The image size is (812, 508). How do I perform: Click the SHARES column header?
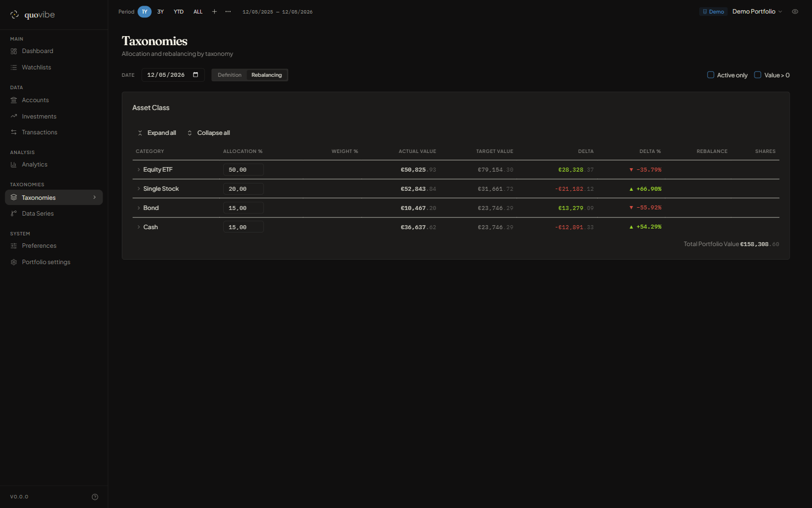pyautogui.click(x=765, y=151)
